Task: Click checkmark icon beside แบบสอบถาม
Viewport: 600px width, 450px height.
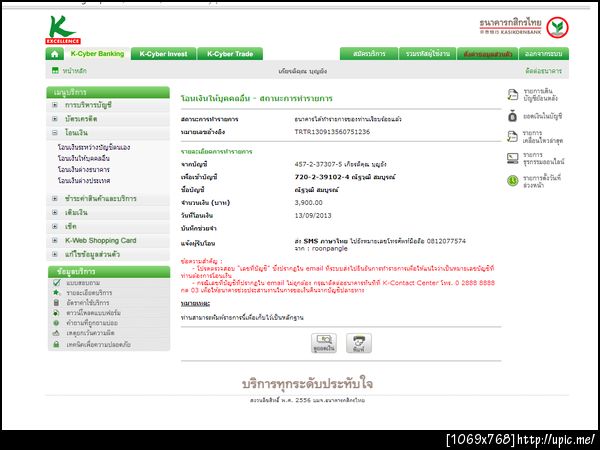Action: tap(57, 283)
